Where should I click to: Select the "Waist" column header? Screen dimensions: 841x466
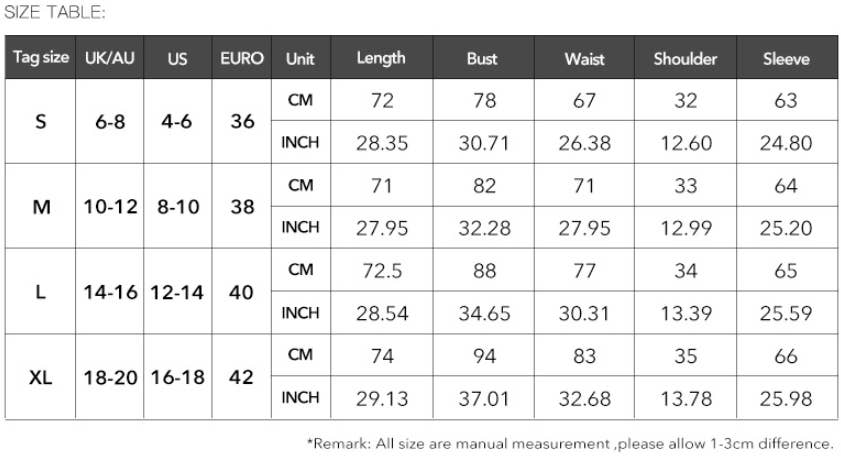(x=584, y=58)
